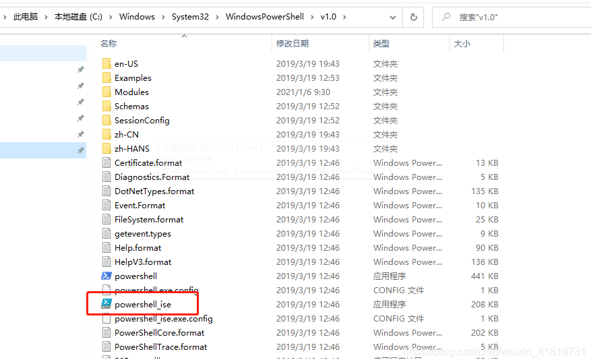This screenshot has width=591, height=364.
Task: Expand the chevron after WindowsPowerShell breadcrumb
Action: click(x=312, y=17)
